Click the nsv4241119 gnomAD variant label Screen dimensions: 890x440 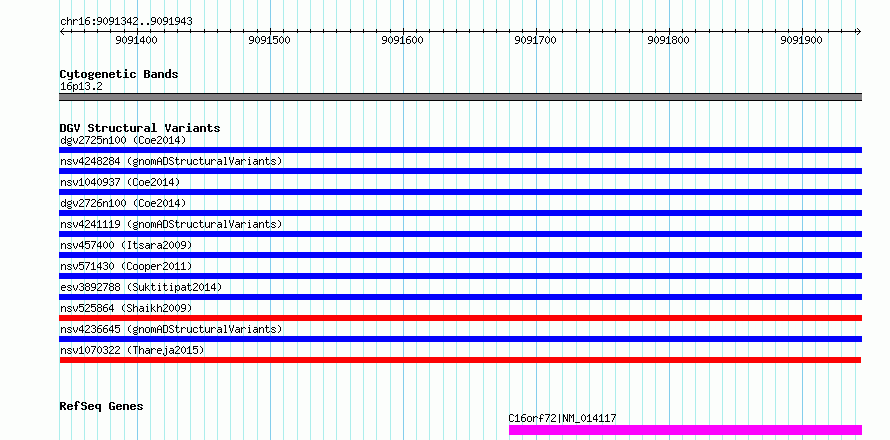[x=171, y=224]
